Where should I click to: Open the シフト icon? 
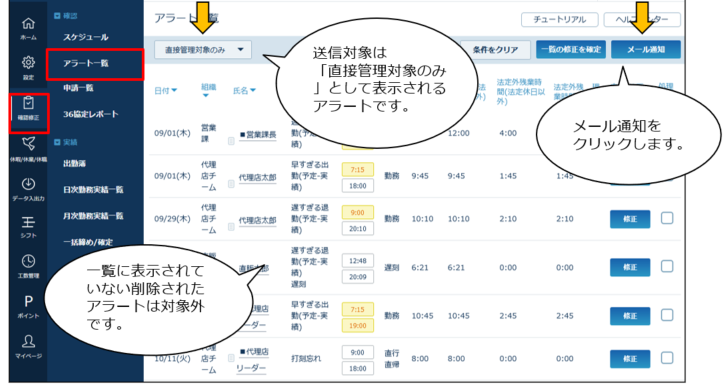point(28,223)
